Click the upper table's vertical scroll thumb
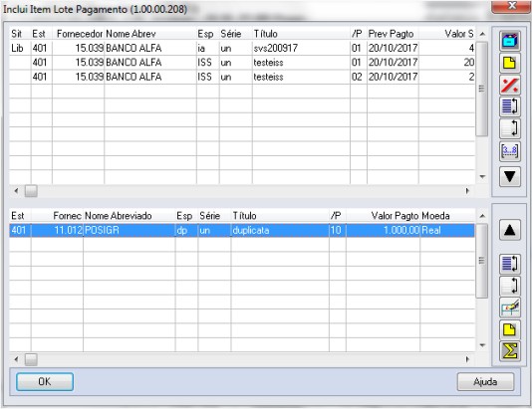 [x=482, y=90]
